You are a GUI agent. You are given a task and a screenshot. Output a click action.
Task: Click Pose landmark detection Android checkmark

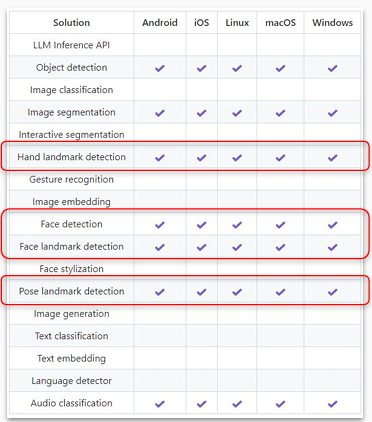pyautogui.click(x=160, y=292)
